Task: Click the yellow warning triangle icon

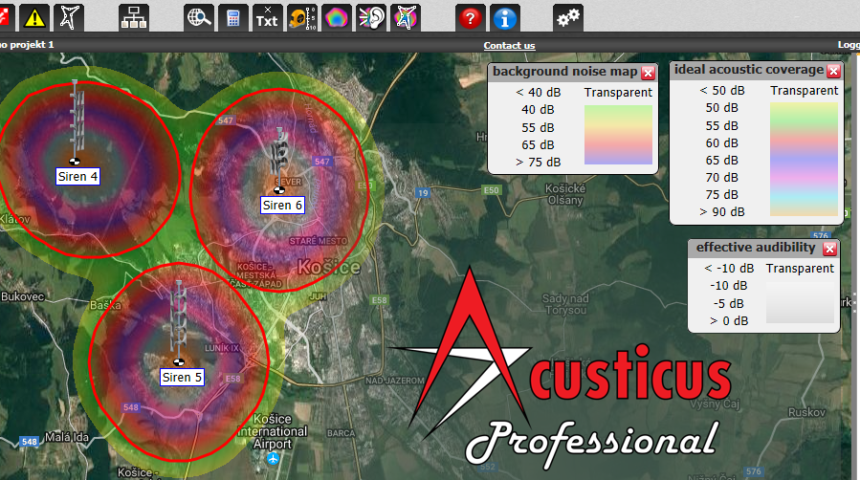Action: [35, 18]
